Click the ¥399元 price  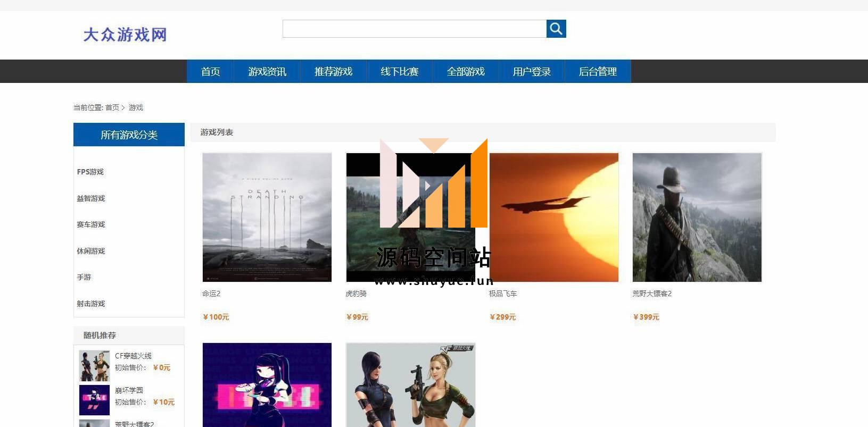tap(646, 317)
